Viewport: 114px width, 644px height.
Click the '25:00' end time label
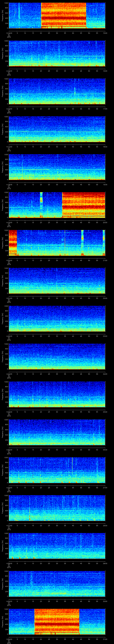click(x=105, y=412)
